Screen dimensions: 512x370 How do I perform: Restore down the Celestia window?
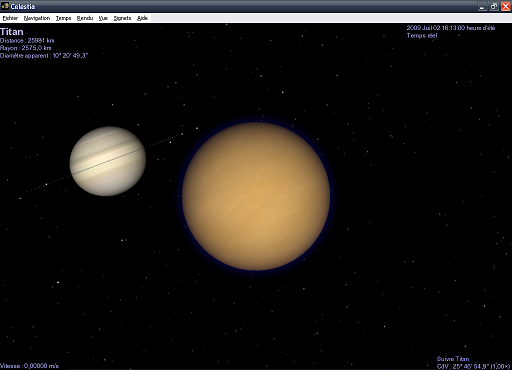494,6
